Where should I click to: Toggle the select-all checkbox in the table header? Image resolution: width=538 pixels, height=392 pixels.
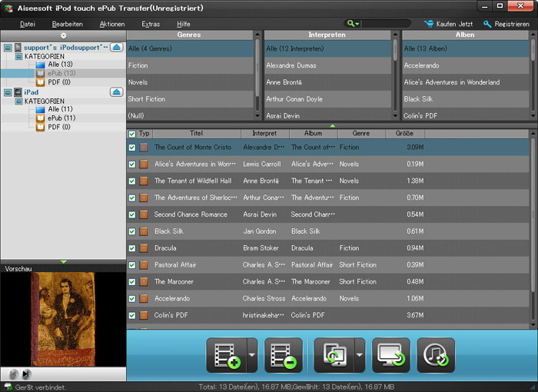132,134
